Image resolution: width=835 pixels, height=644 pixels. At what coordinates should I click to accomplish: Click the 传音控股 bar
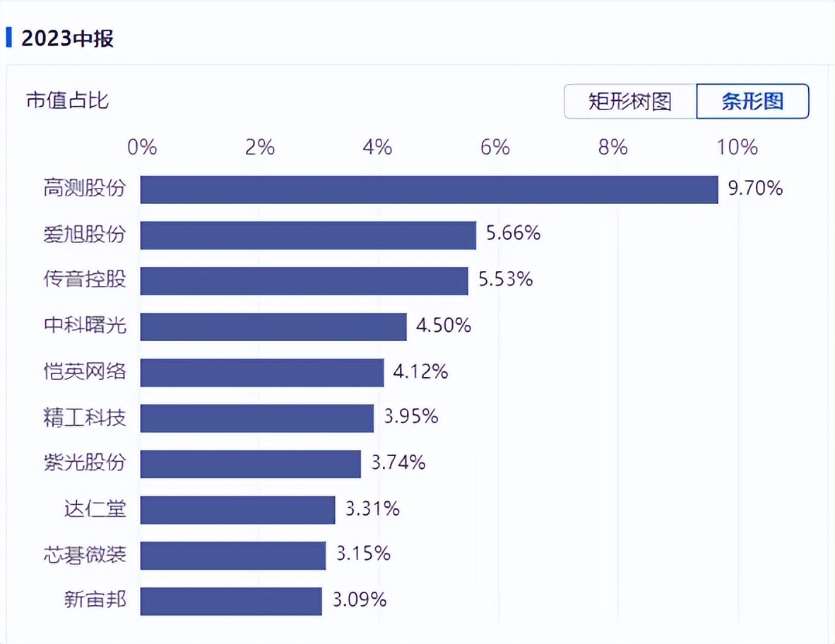point(304,280)
